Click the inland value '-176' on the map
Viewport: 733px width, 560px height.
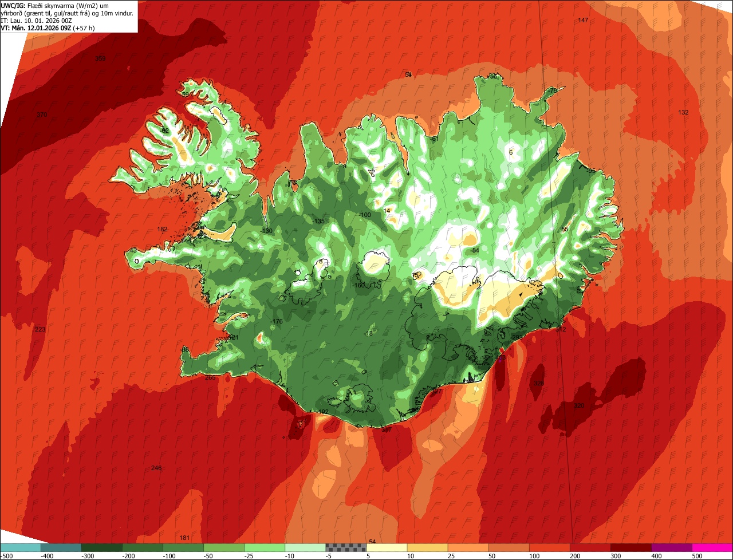click(x=277, y=321)
